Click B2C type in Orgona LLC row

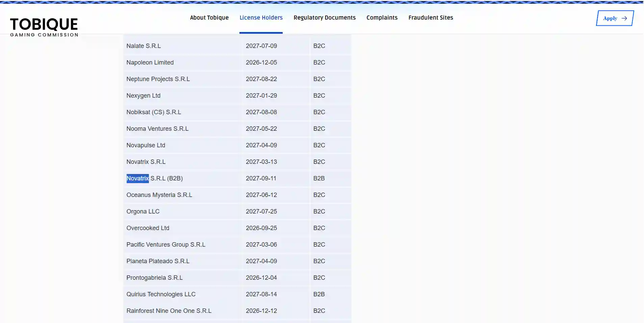(x=319, y=212)
